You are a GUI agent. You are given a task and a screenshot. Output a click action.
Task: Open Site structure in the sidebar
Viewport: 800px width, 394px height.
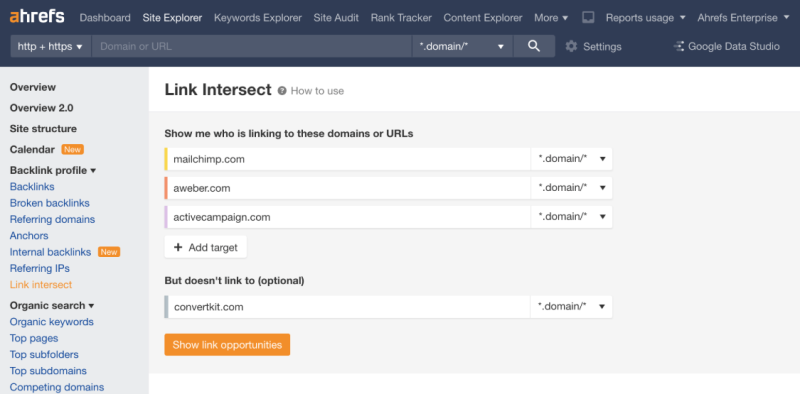tap(43, 129)
